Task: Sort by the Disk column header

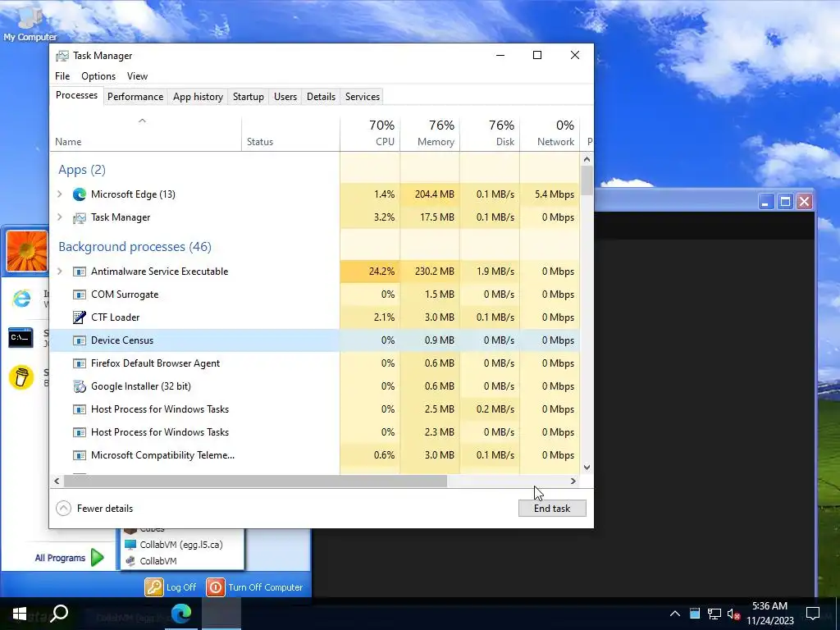Action: [490, 134]
